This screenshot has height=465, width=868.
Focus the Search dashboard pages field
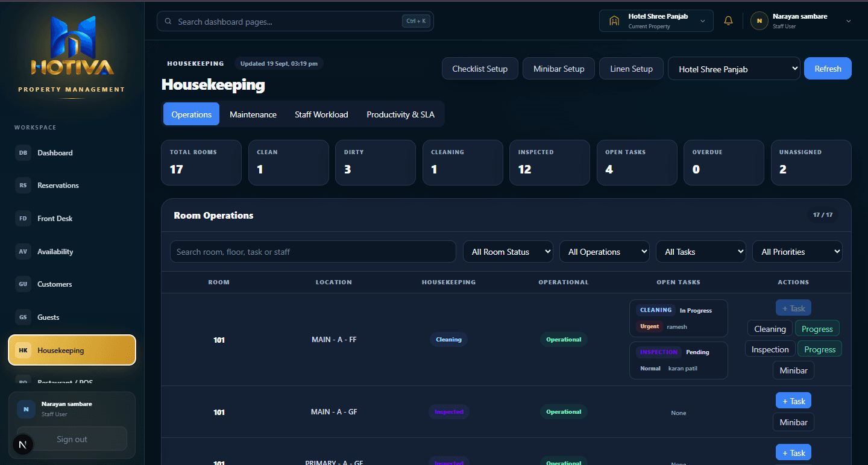coord(295,22)
